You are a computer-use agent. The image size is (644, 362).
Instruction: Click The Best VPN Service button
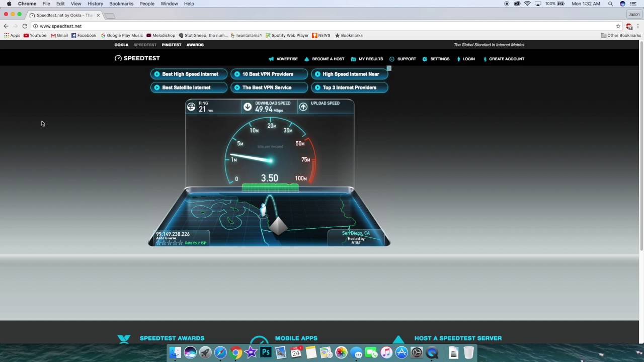click(x=269, y=87)
